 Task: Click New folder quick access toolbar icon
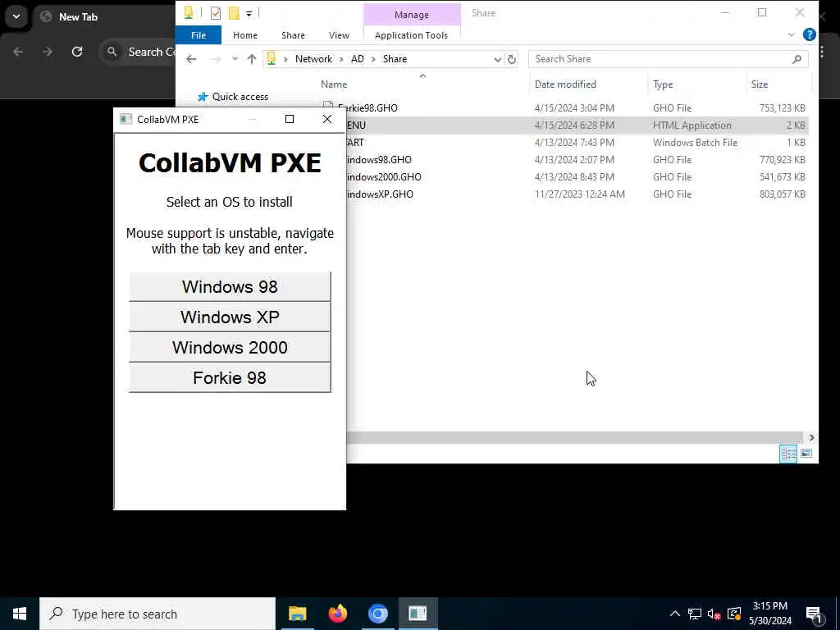coord(234,13)
